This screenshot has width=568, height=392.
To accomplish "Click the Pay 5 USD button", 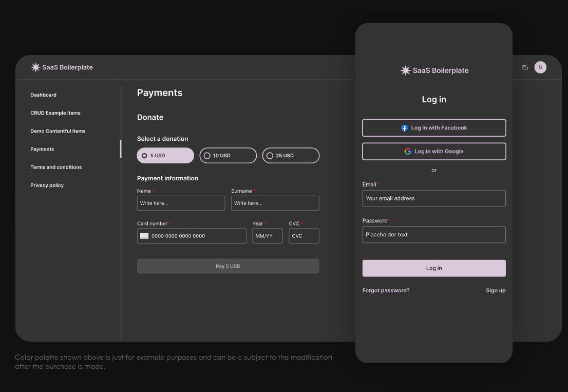I will (x=228, y=266).
